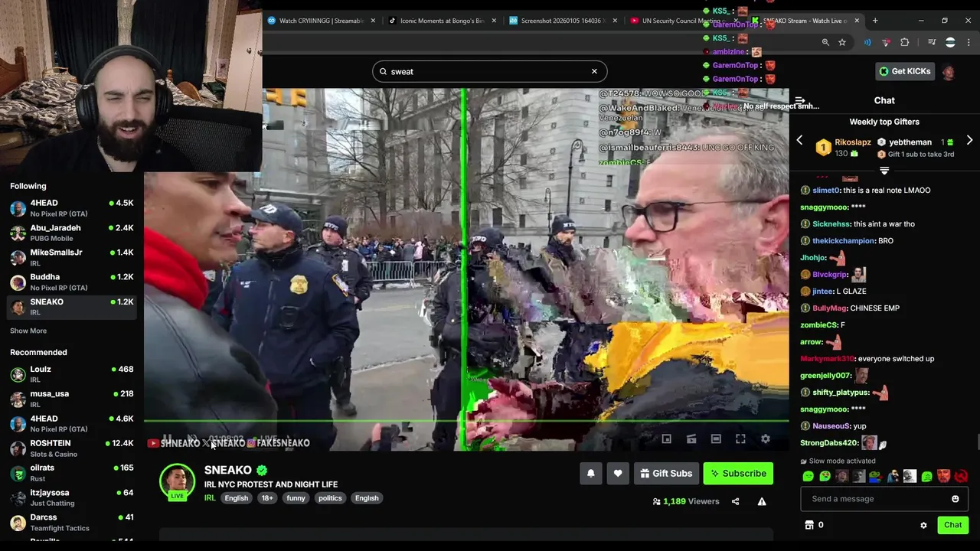Switch to Iconic Moments at Bongo's tab
The height and width of the screenshot is (551, 980).
click(x=442, y=21)
